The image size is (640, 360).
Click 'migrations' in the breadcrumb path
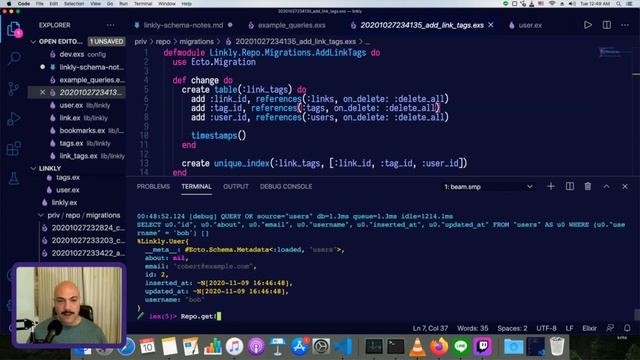click(x=196, y=42)
